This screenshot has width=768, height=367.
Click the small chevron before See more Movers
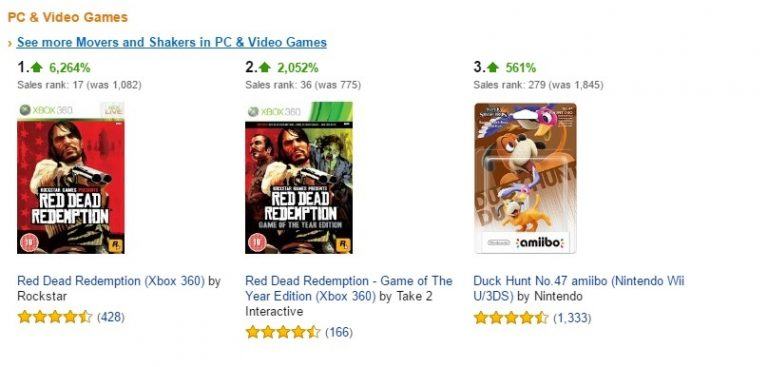pos(10,44)
